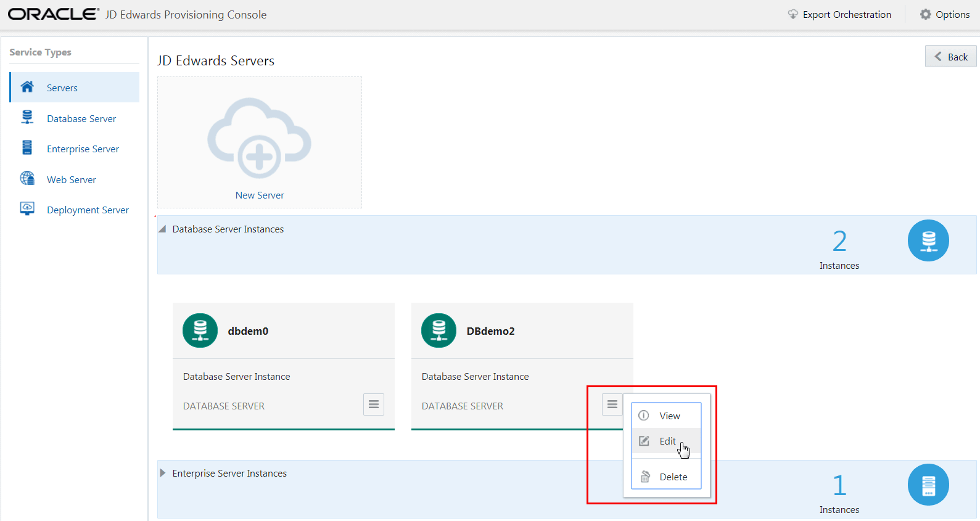
Task: Click the Options gear icon
Action: coord(926,14)
